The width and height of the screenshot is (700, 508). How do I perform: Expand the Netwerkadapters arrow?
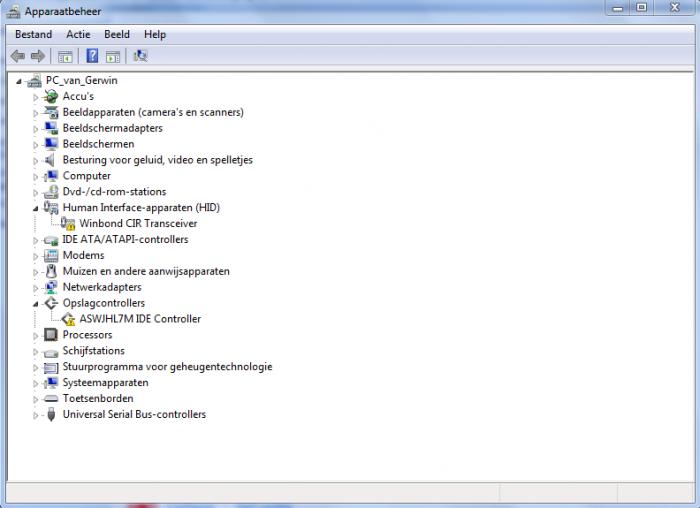[x=36, y=288]
